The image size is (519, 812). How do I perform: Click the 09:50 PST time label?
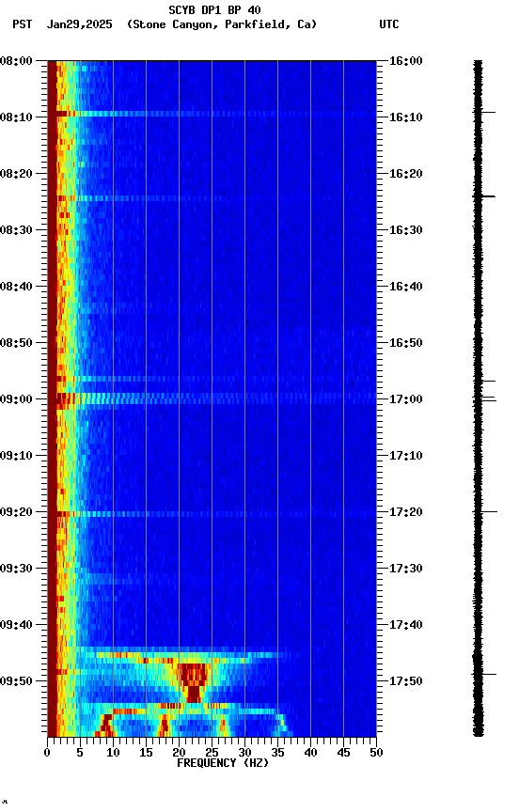[16, 681]
